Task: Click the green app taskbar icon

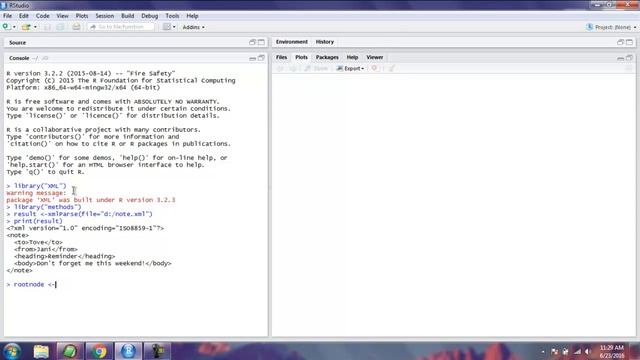Action: 70,351
